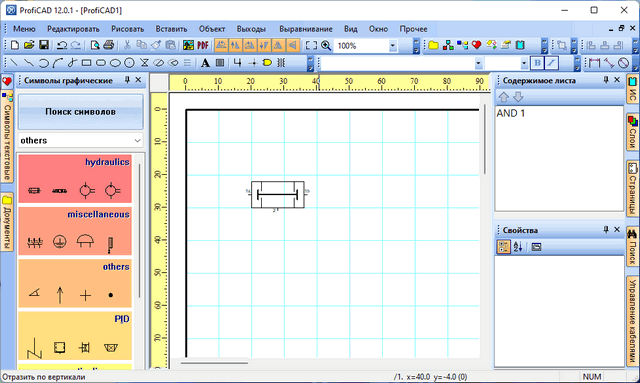Pick the arrow symbol in others category
Image resolution: width=640 pixels, height=383 pixels.
60,295
